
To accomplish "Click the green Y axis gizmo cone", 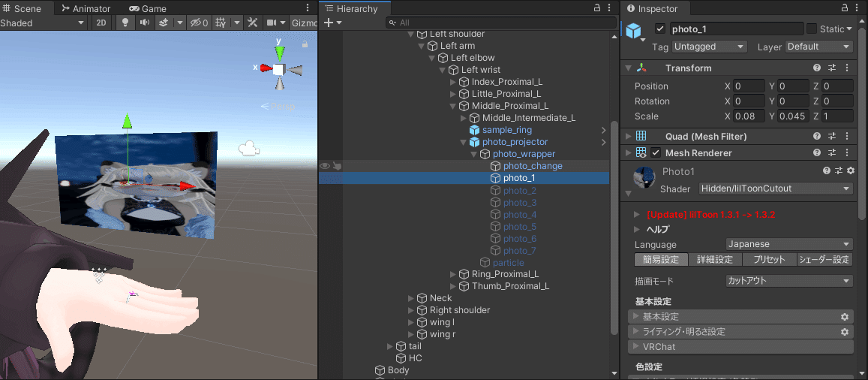I will (x=280, y=53).
